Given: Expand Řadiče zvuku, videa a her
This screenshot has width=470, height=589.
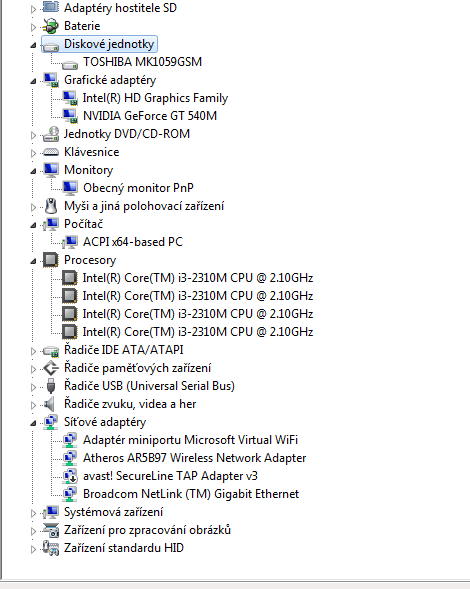Looking at the screenshot, I should click(x=33, y=405).
